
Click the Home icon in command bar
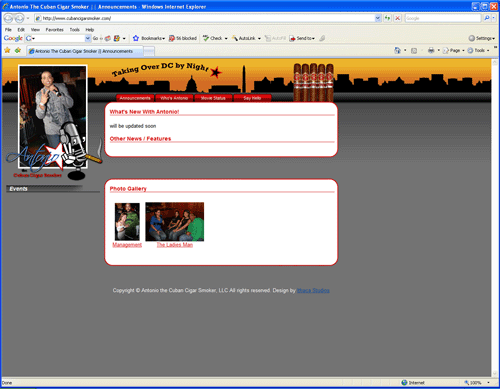(x=397, y=50)
